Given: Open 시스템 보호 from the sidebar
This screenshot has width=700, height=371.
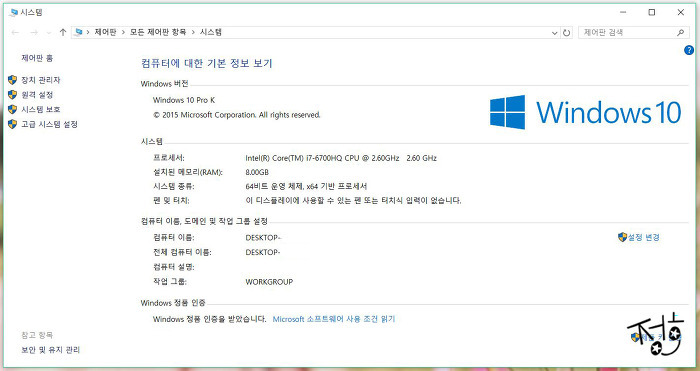Looking at the screenshot, I should [41, 109].
